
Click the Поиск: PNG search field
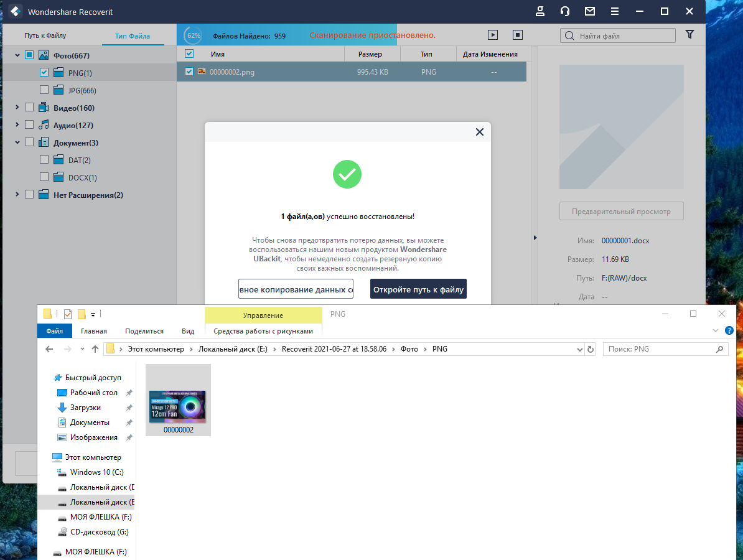point(665,349)
